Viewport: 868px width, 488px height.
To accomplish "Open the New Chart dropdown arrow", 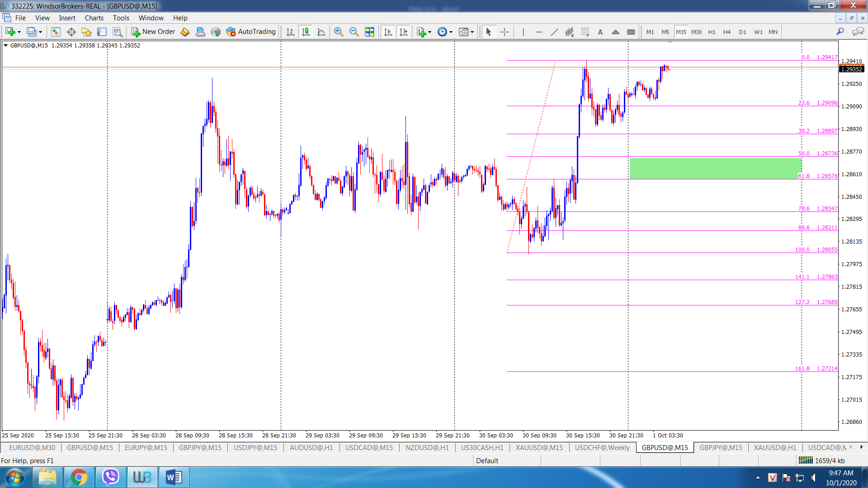I will (19, 32).
